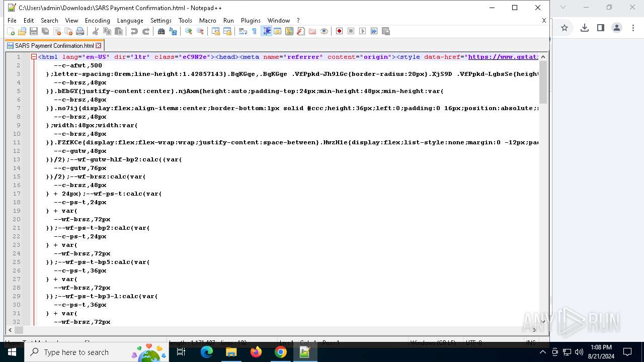Close the document with menu-bar X
Screen dimensions: 644x362
[x=544, y=21]
